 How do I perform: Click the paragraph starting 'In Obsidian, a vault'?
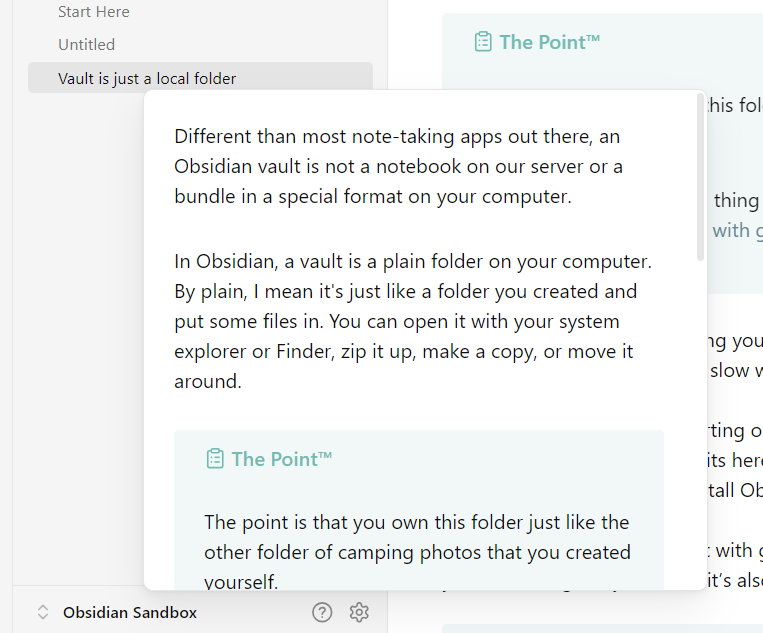[x=413, y=321]
